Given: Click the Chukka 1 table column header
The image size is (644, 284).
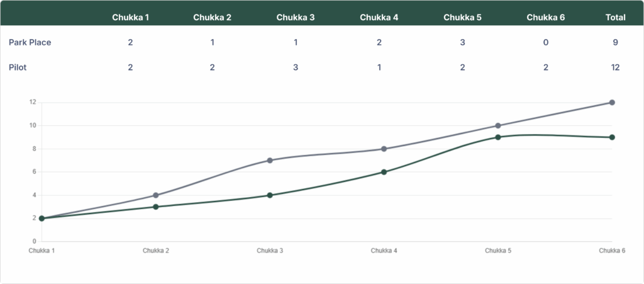Looking at the screenshot, I should [130, 18].
